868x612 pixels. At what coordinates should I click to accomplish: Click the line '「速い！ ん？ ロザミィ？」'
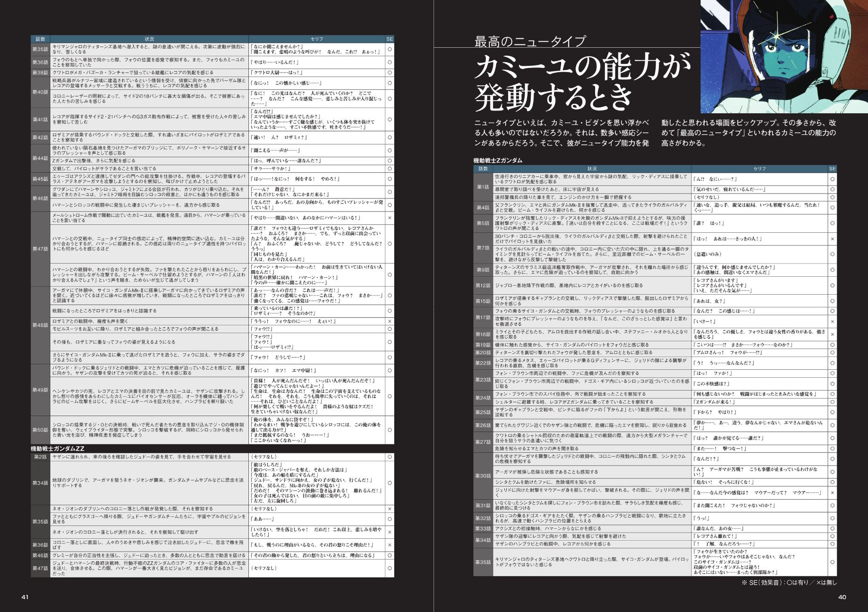[279, 137]
